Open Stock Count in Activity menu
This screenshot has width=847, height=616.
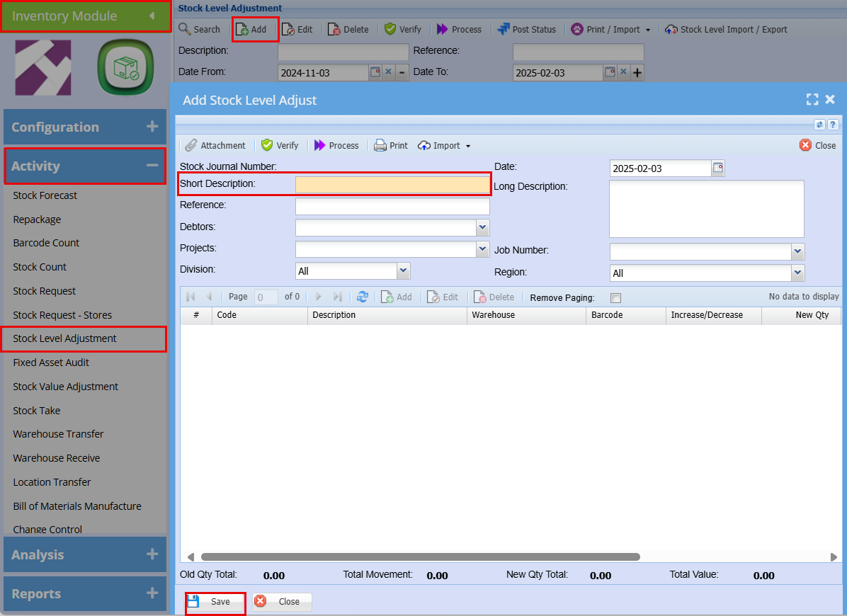coord(40,267)
